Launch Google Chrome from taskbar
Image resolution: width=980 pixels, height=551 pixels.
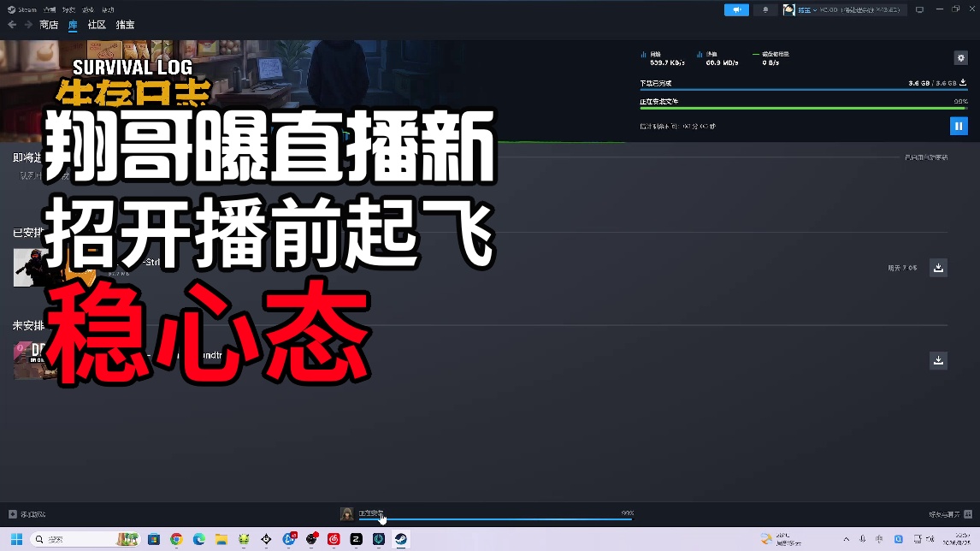[x=176, y=539]
